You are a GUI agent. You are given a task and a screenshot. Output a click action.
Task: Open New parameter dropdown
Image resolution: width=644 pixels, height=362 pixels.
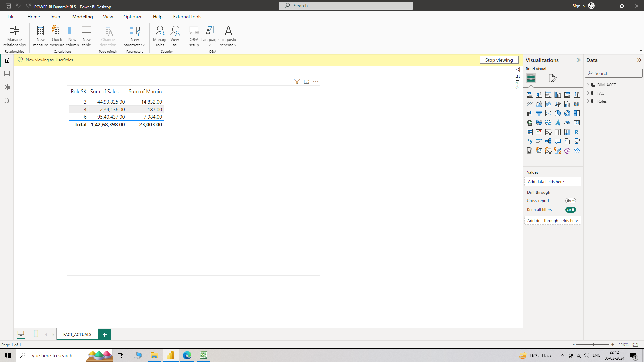(134, 36)
